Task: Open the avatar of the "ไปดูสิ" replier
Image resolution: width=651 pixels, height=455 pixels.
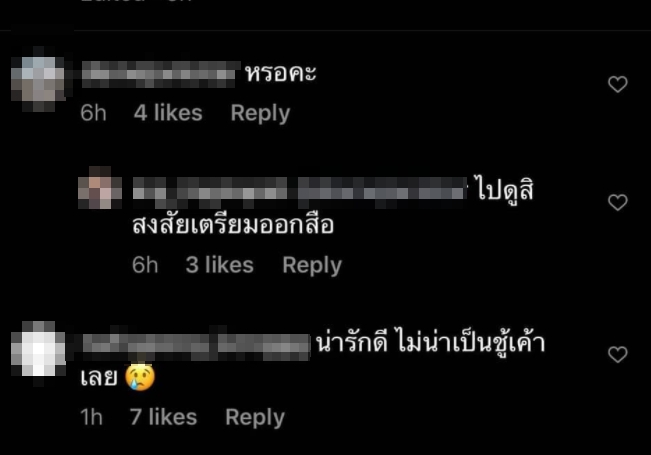Action: [100, 188]
